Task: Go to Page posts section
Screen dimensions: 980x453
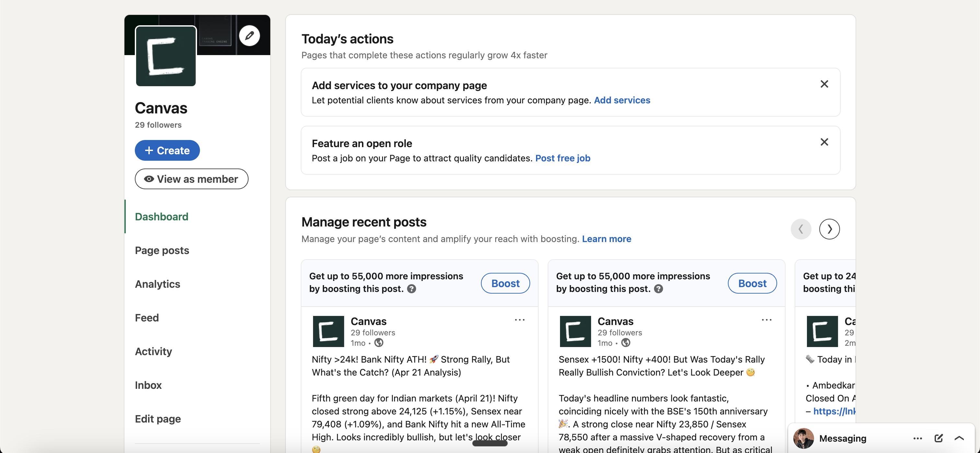Action: (162, 250)
